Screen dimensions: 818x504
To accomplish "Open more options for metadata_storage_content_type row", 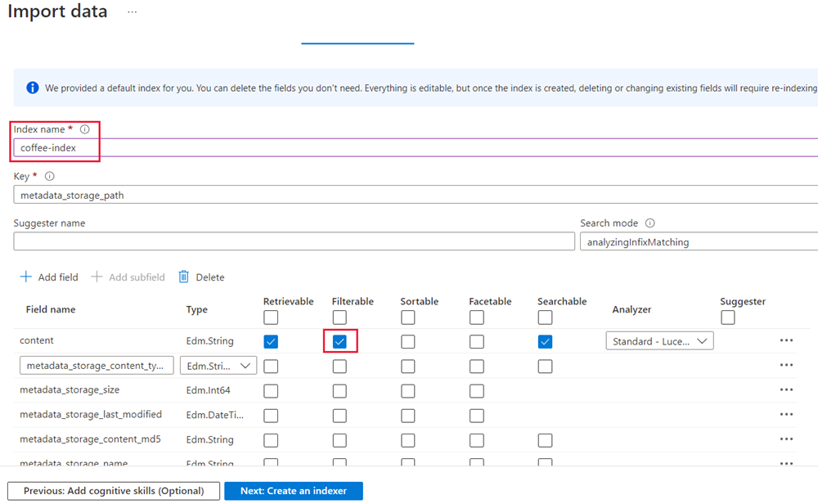I will point(786,365).
